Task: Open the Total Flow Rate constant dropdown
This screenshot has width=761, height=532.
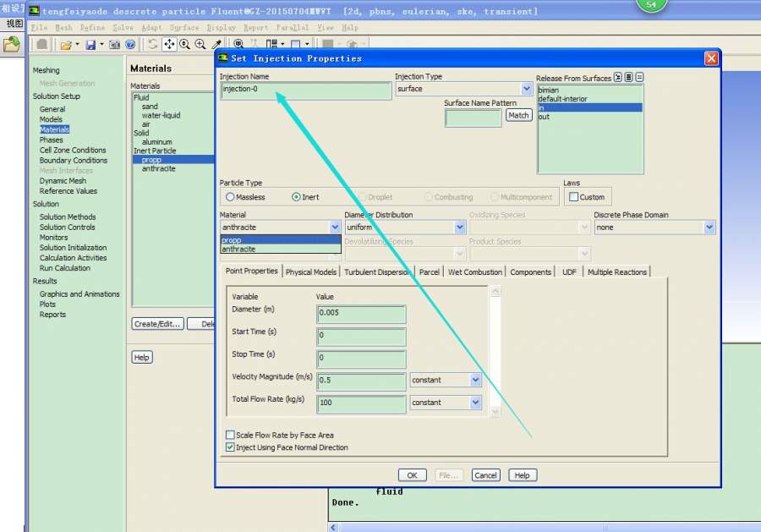Action: (475, 403)
